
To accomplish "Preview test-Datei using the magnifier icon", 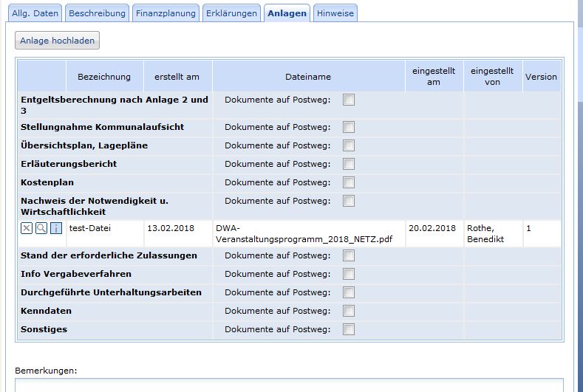I will click(41, 228).
